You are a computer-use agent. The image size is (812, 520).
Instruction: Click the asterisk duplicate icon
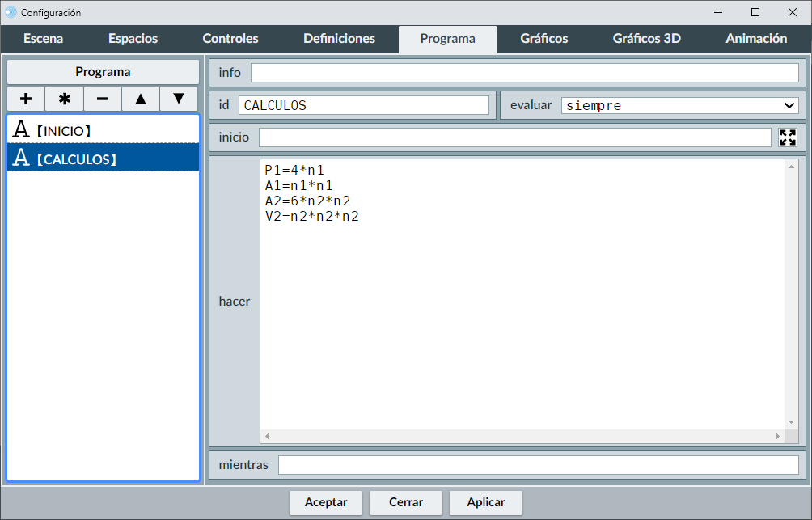point(65,99)
